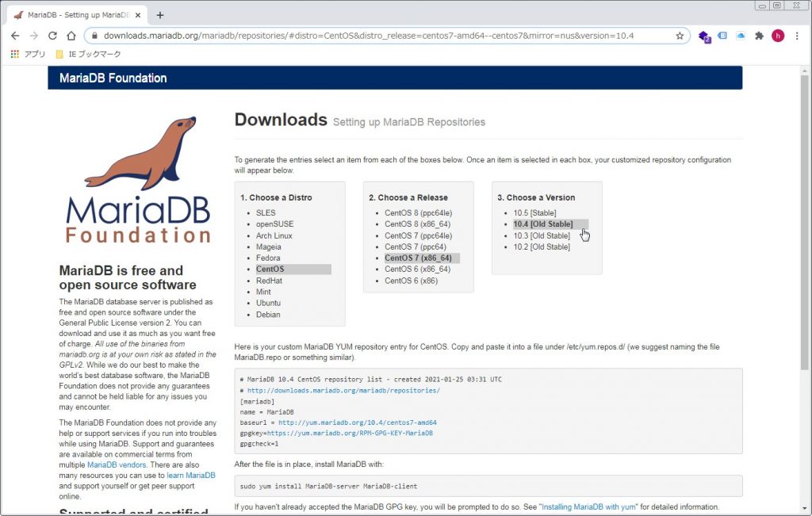Image resolution: width=812 pixels, height=516 pixels.
Task: Select CentOS 8 (x86_64) as the release
Action: (x=410, y=224)
